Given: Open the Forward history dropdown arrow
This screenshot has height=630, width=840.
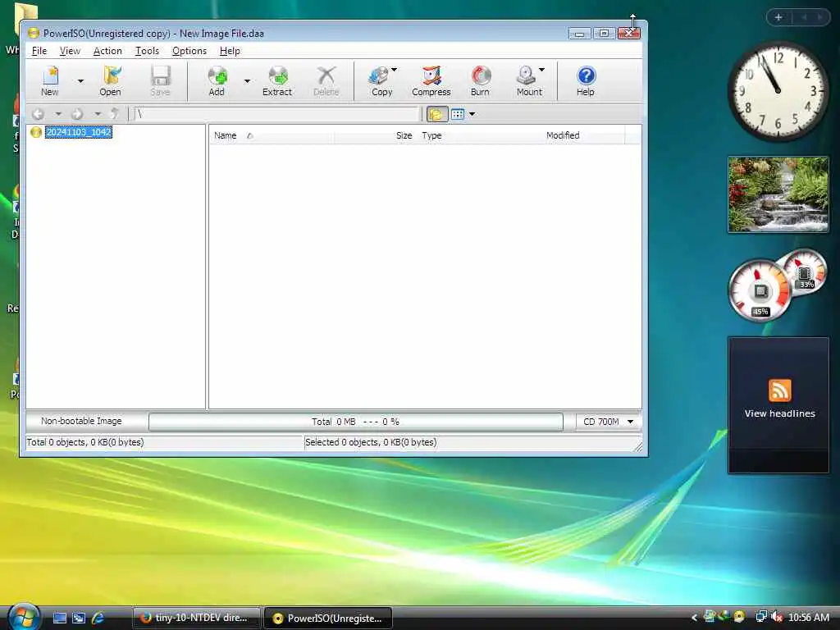Looking at the screenshot, I should 98,114.
